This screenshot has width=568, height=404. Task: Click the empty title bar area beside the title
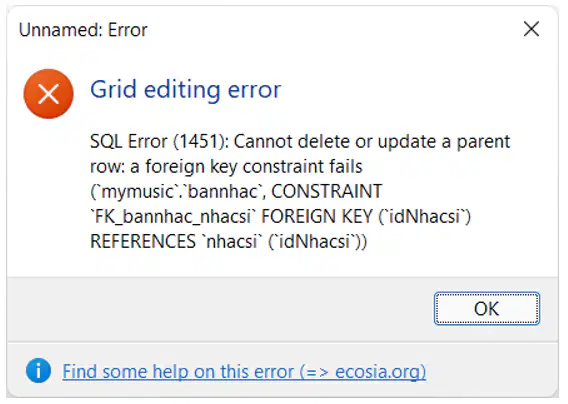326,29
